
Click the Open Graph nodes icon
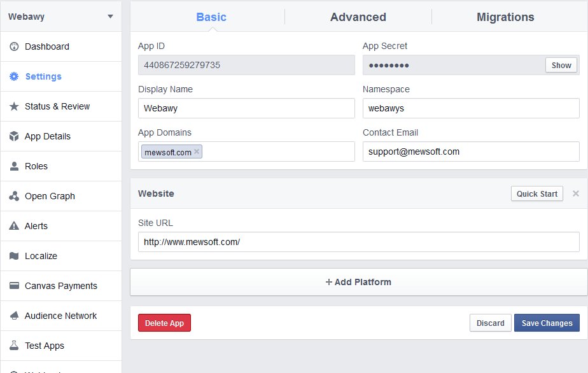click(14, 196)
